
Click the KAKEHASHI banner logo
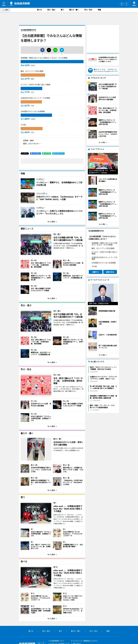(x=92, y=60)
